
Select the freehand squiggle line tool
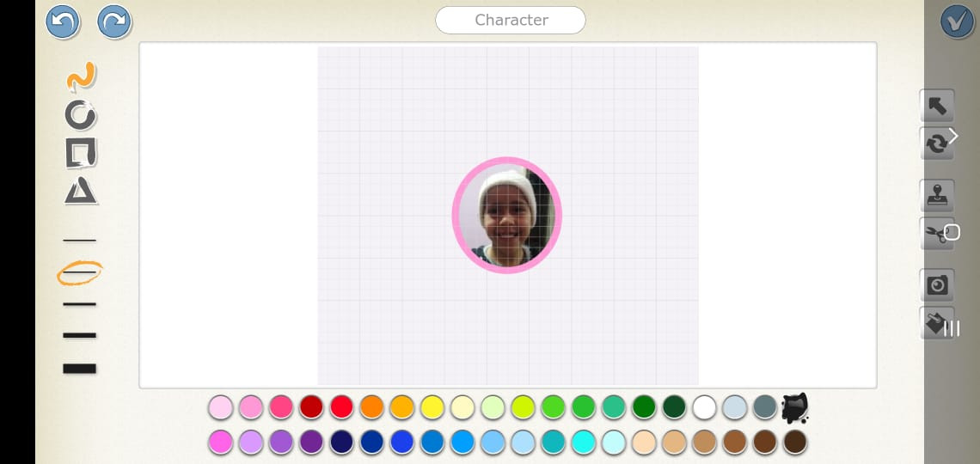(82, 76)
